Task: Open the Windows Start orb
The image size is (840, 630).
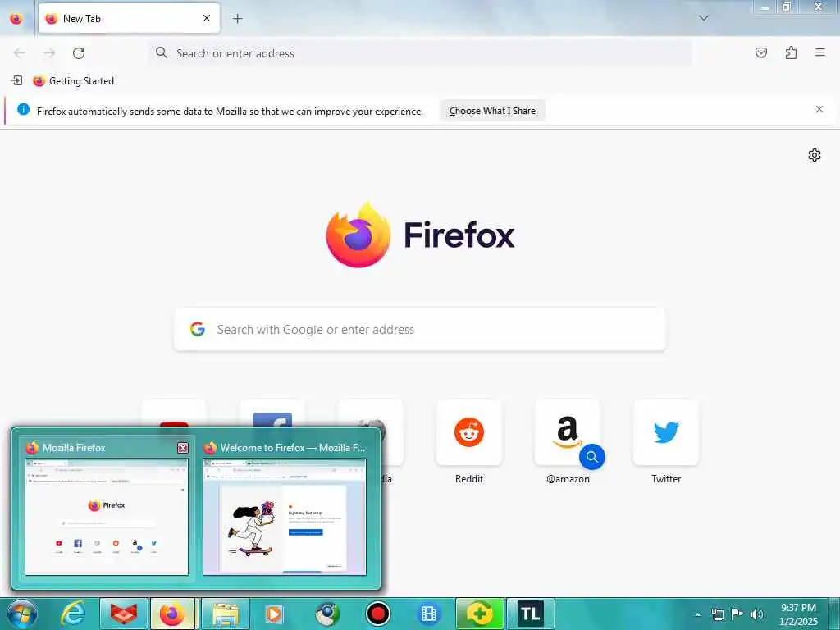Action: click(x=22, y=614)
